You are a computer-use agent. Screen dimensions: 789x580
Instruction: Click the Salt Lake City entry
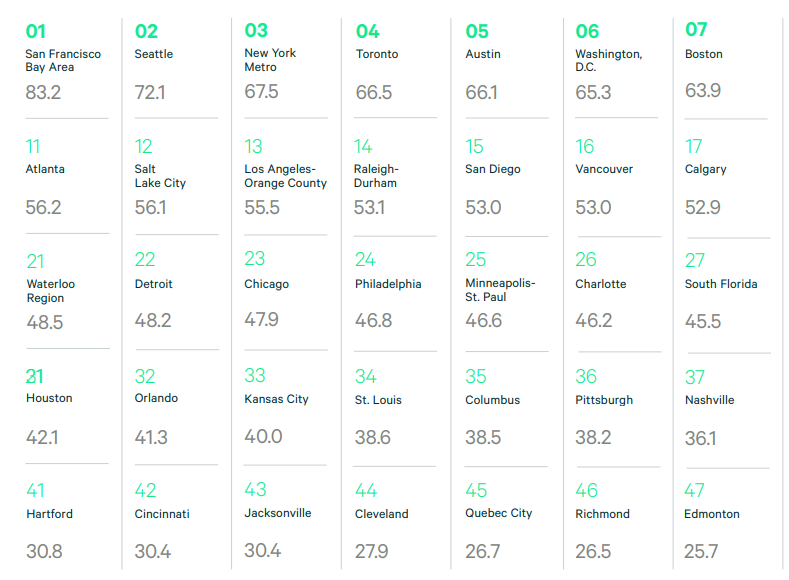(160, 176)
